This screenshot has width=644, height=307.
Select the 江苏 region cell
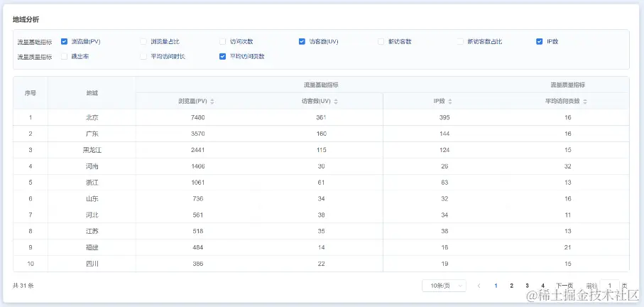coord(92,231)
